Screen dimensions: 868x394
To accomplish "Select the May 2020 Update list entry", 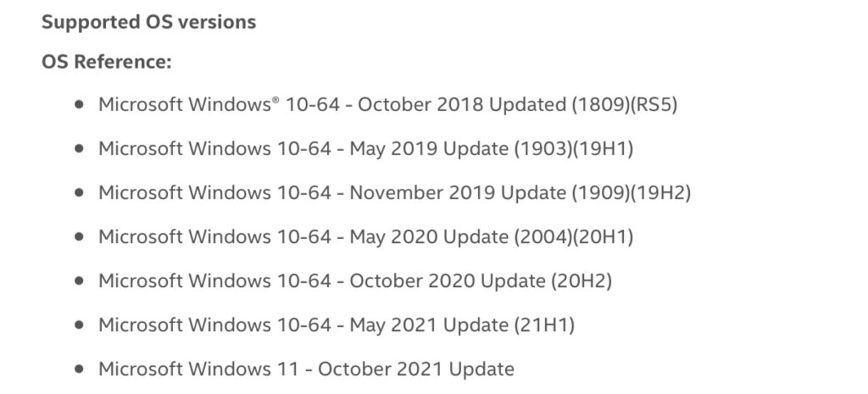I will pos(366,237).
